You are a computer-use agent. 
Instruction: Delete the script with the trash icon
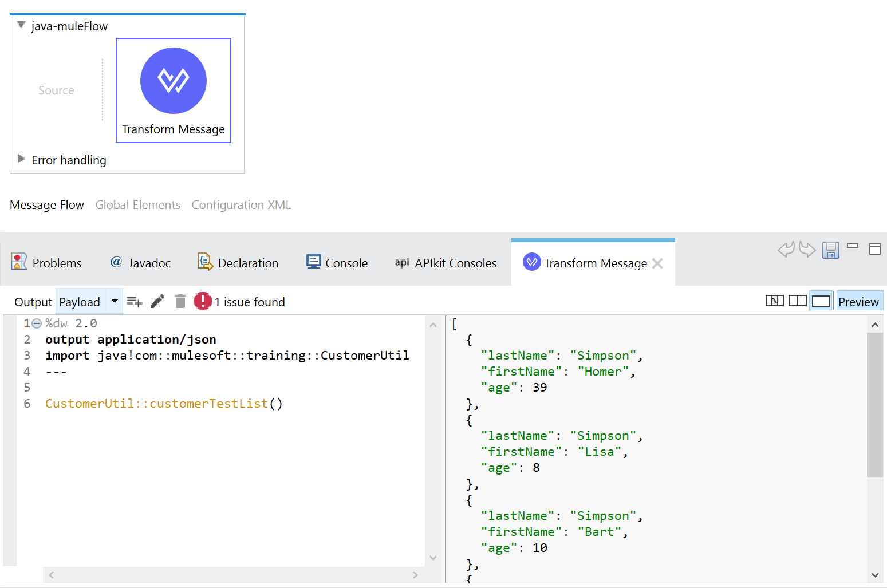(180, 301)
